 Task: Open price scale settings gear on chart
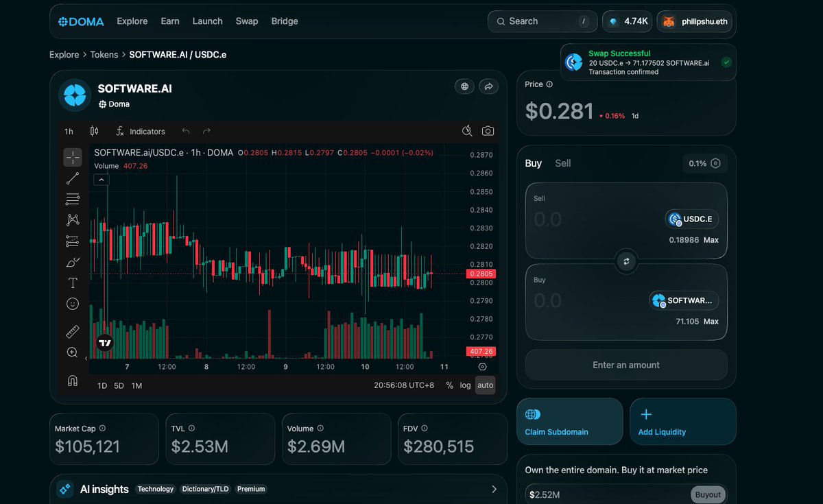coord(482,367)
